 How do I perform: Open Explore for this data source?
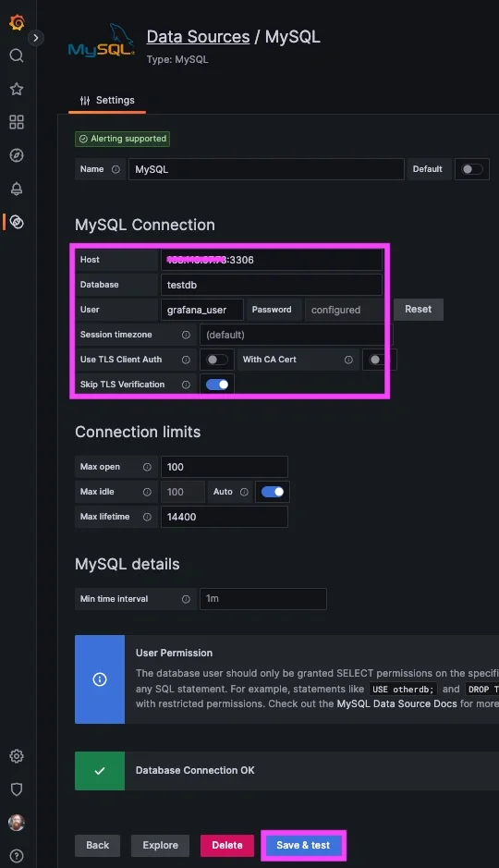click(161, 845)
